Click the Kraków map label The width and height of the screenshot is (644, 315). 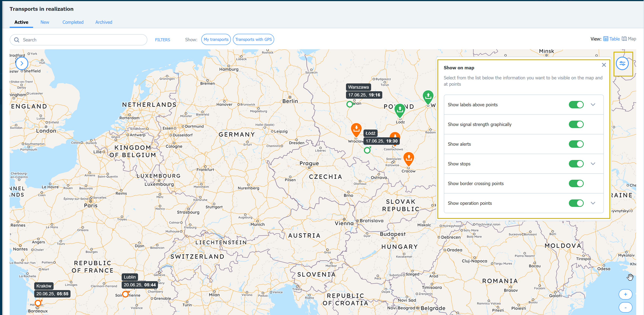coord(44,286)
